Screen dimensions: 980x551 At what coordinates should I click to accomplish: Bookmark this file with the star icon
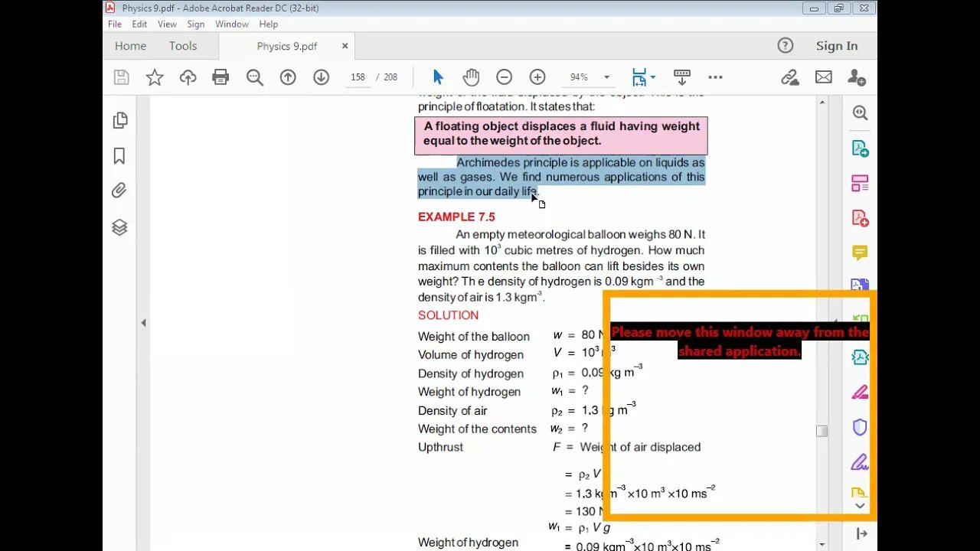tap(155, 77)
